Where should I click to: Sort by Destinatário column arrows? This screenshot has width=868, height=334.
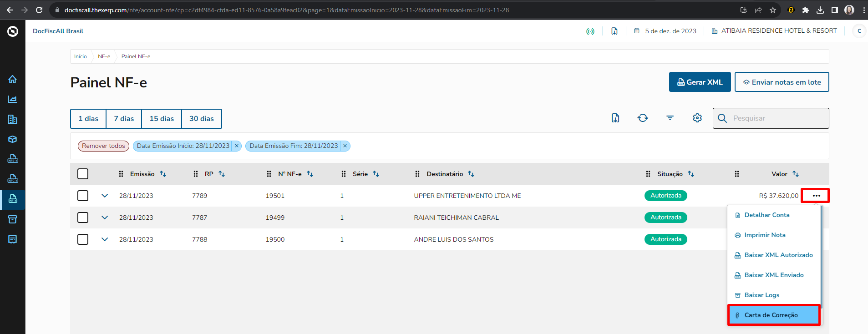click(x=471, y=174)
